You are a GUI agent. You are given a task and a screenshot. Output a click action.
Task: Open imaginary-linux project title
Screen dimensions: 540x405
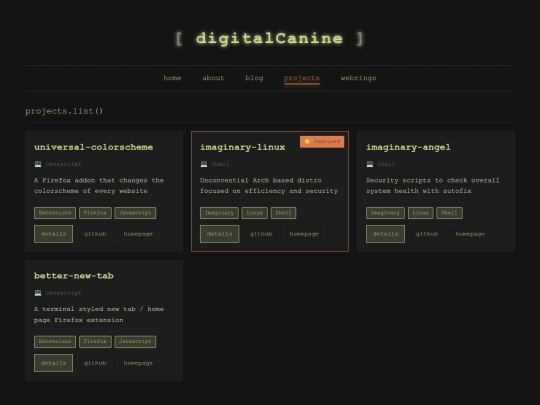click(x=242, y=147)
